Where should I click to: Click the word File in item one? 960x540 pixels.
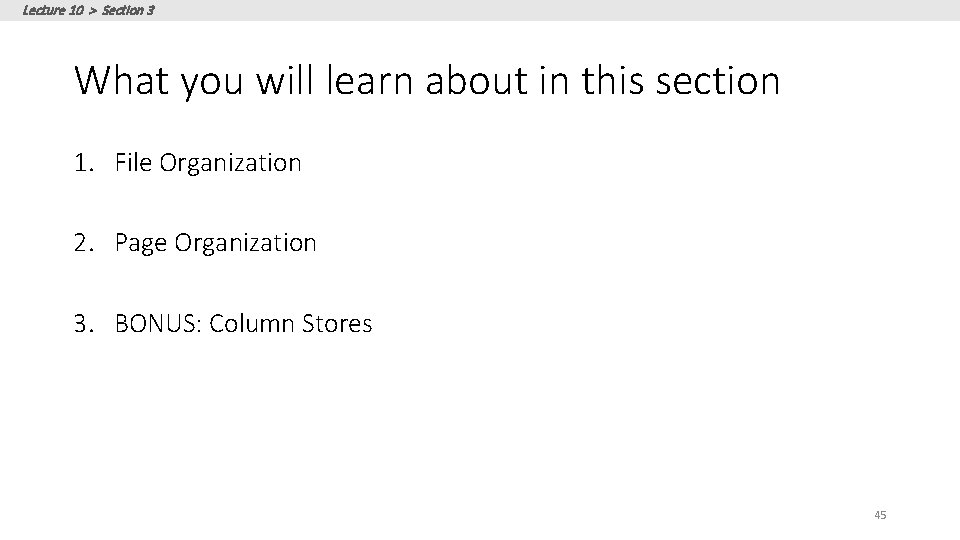pos(130,162)
